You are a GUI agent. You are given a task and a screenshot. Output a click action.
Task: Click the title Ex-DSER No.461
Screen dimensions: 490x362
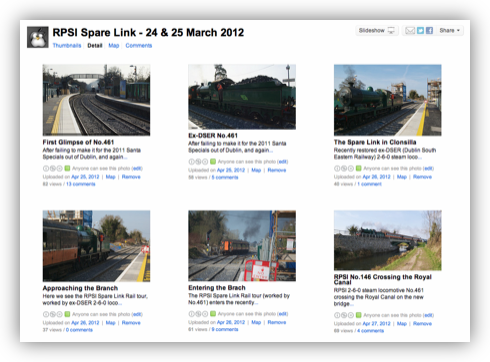click(213, 135)
